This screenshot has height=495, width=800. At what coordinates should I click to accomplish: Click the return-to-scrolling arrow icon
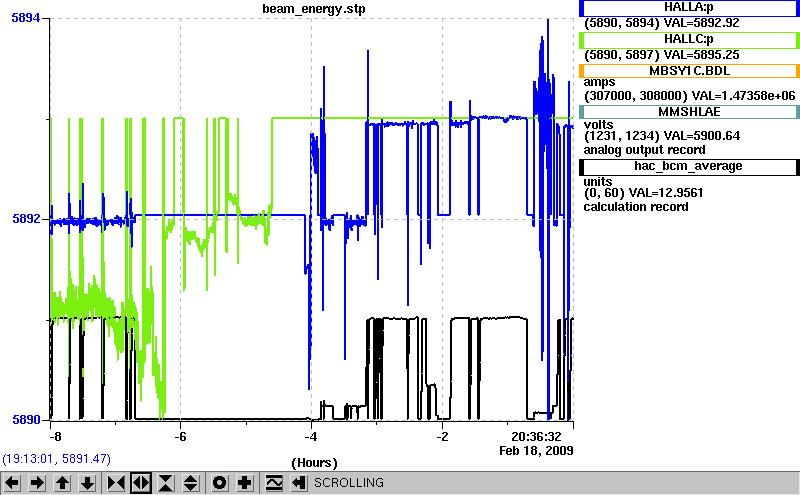pos(299,483)
